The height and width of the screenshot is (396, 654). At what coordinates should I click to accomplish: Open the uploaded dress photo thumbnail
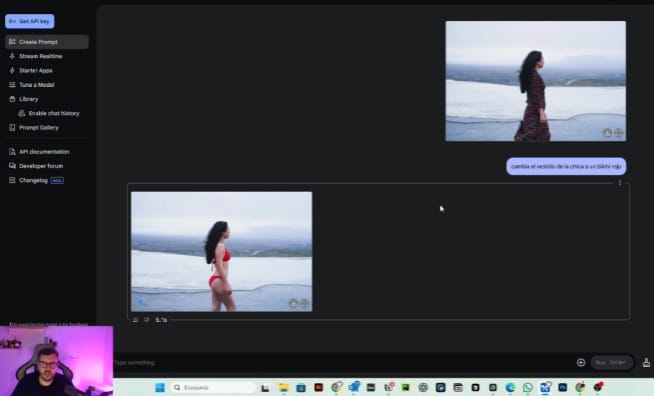click(x=536, y=81)
